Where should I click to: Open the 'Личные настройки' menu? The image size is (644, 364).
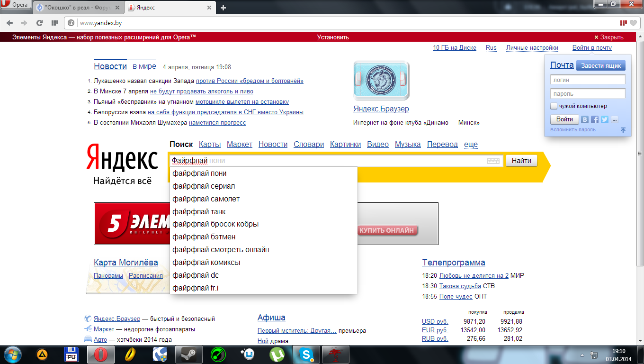click(532, 48)
